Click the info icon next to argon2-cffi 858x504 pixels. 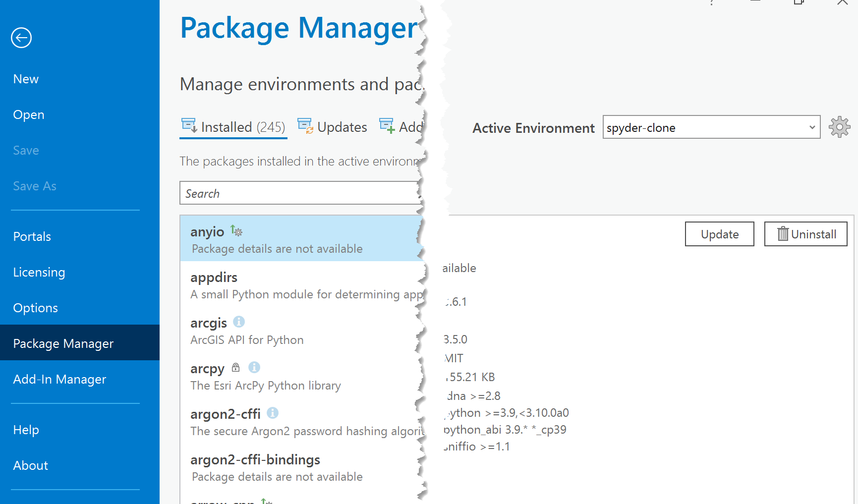point(273,413)
